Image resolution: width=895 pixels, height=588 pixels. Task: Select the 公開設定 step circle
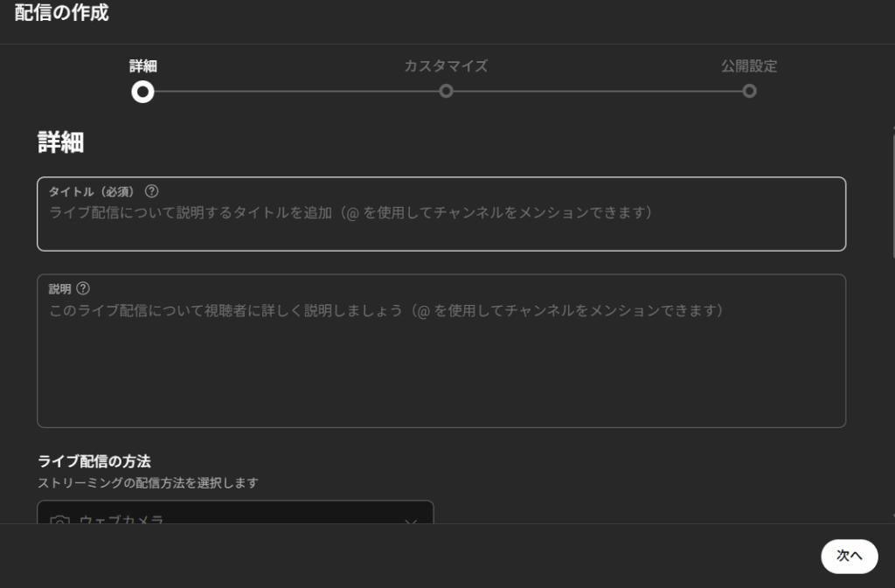click(749, 91)
